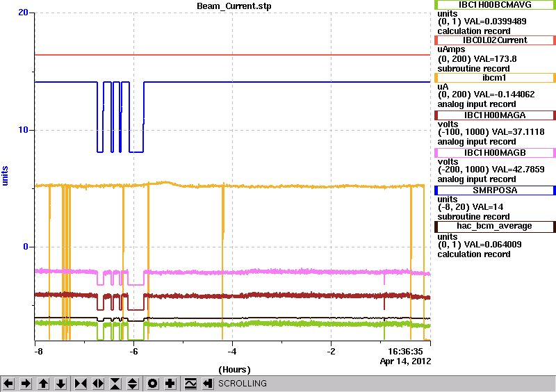Click the VAL=0.0399489 reading for IBC1H00BCMAVG
556x392 pixels.
[496, 22]
